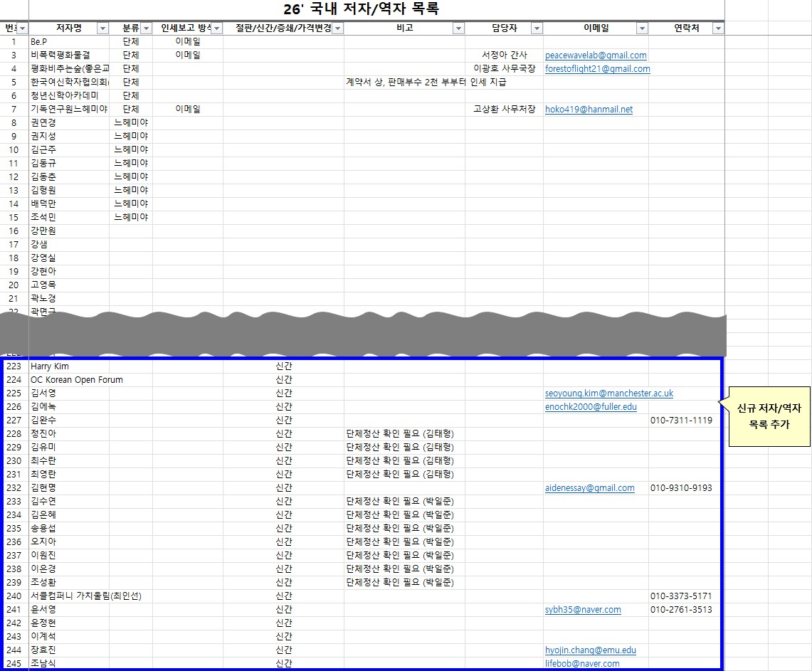Select the 서정아 간사 contact cell
The height and width of the screenshot is (671, 812).
[504, 56]
